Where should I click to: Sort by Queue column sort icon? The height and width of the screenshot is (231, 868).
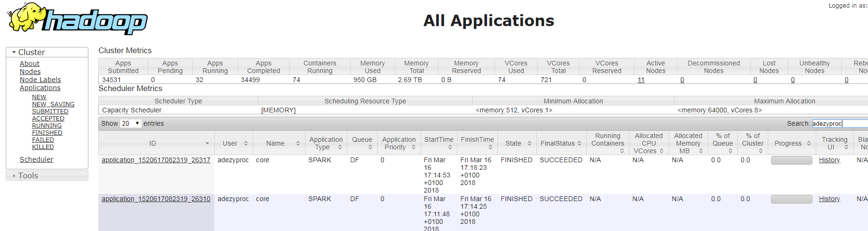tap(370, 148)
